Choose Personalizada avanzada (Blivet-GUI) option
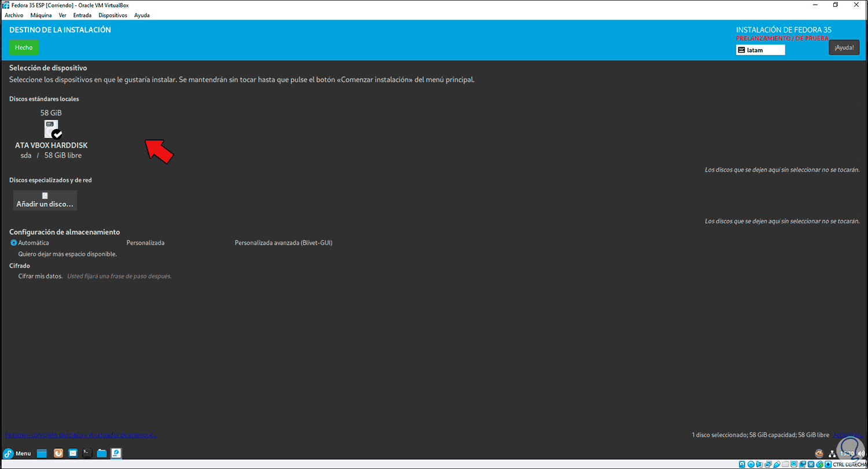Image resolution: width=868 pixels, height=469 pixels. [x=284, y=243]
